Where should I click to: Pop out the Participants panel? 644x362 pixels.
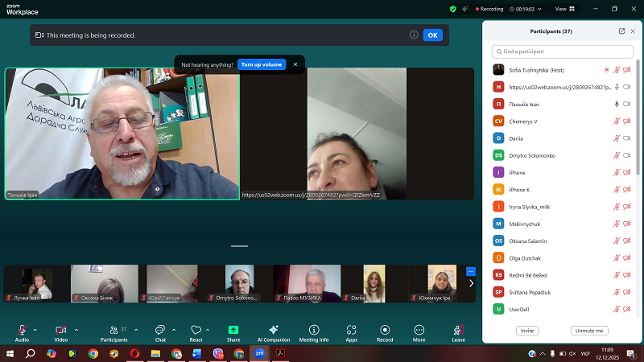pyautogui.click(x=621, y=31)
